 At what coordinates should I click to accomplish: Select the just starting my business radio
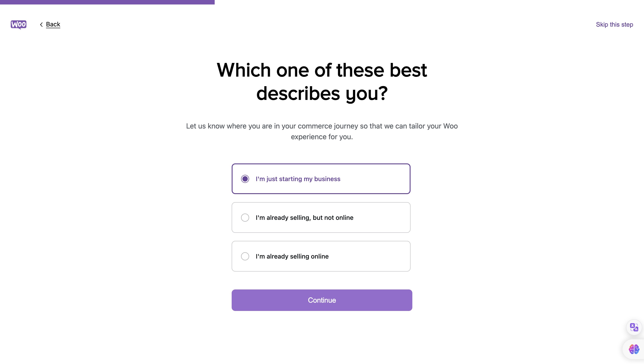[245, 179]
